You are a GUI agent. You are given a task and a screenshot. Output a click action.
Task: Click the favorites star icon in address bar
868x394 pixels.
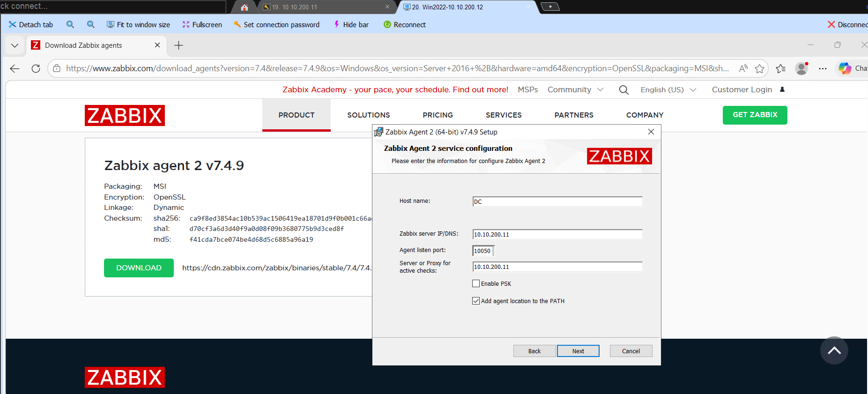coord(759,69)
